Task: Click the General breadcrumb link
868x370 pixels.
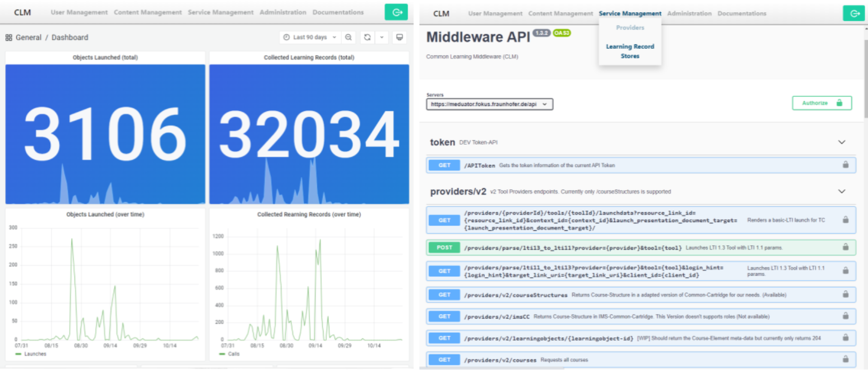Action: [28, 37]
